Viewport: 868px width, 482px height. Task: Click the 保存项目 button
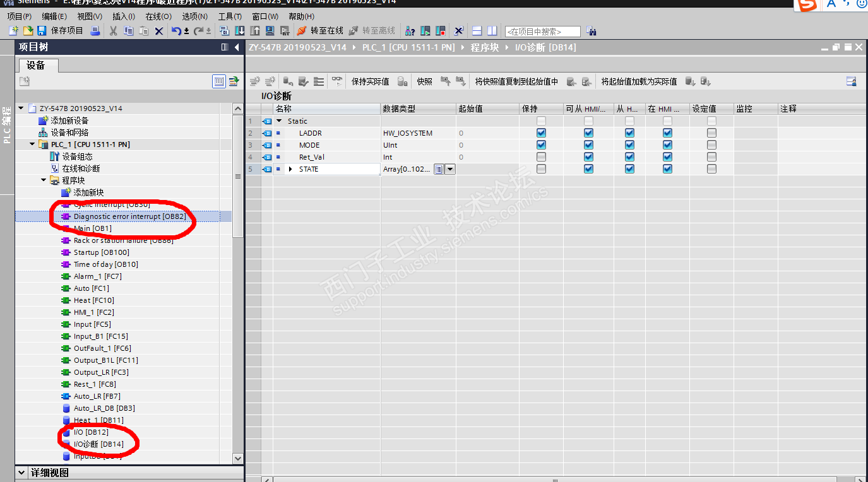pos(61,31)
